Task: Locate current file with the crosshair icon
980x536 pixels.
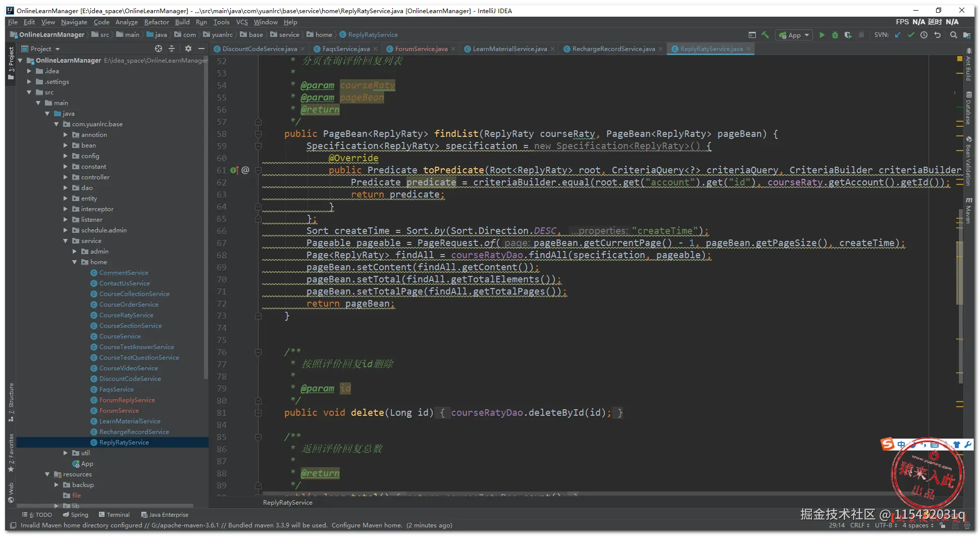Action: pos(159,48)
